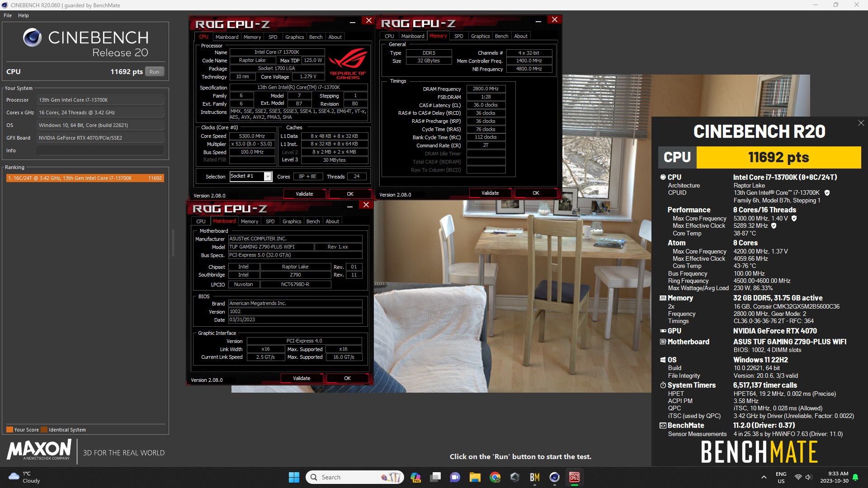Image resolution: width=868 pixels, height=488 pixels.
Task: Click the CPU chip icon in the BenchMate panel
Action: [x=663, y=177]
